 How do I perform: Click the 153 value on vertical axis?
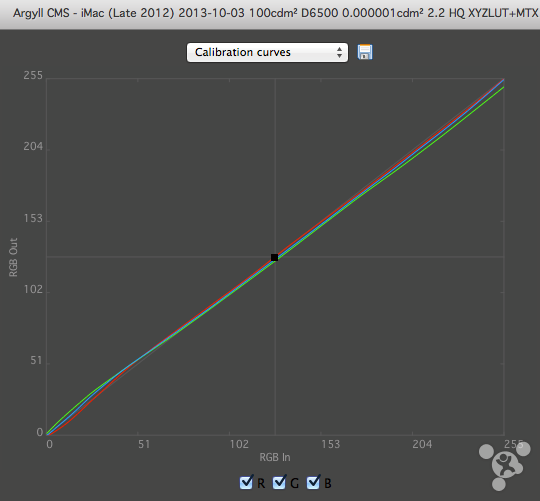pos(33,218)
